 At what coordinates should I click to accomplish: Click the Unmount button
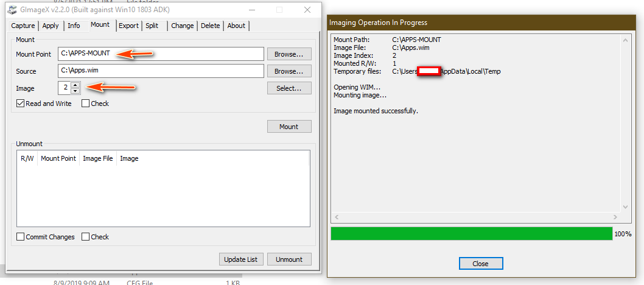(x=289, y=259)
